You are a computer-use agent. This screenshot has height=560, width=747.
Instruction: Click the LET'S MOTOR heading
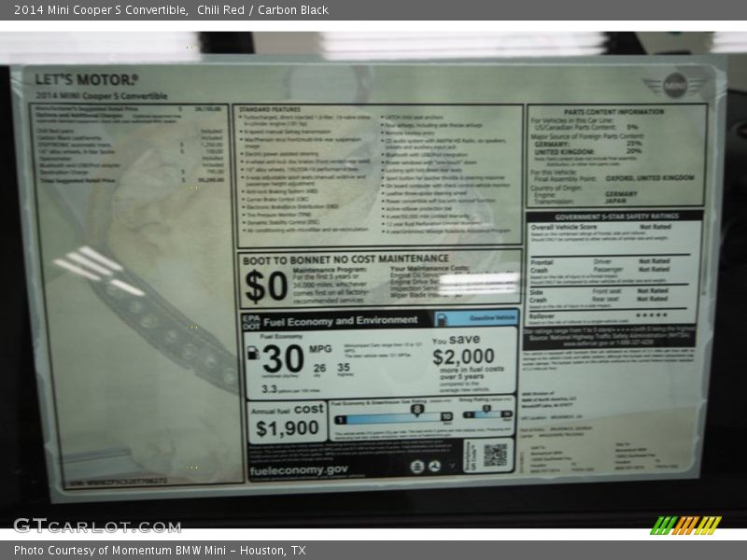(87, 79)
